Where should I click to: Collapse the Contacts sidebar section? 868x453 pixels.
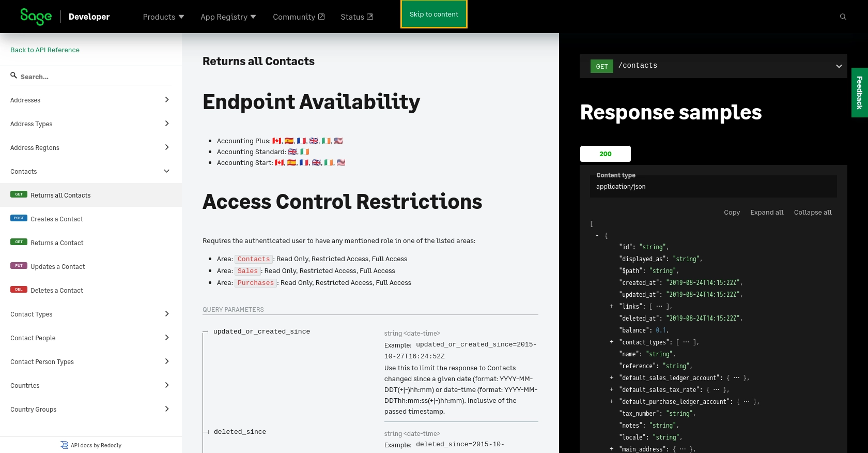[x=166, y=171]
